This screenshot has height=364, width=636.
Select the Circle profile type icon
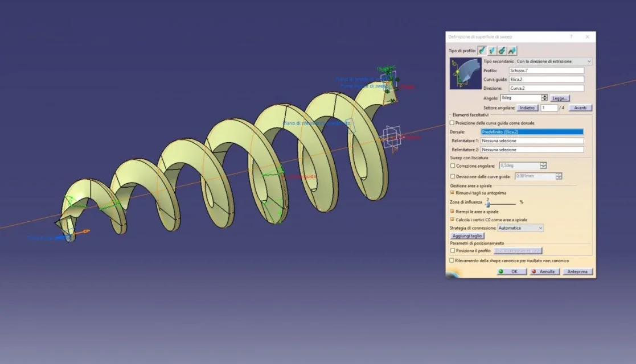[502, 51]
